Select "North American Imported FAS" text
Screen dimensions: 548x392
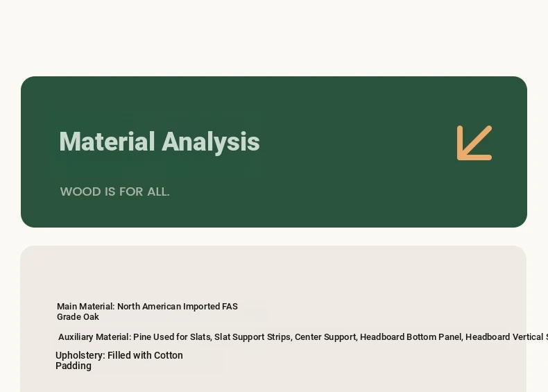pyautogui.click(x=177, y=307)
